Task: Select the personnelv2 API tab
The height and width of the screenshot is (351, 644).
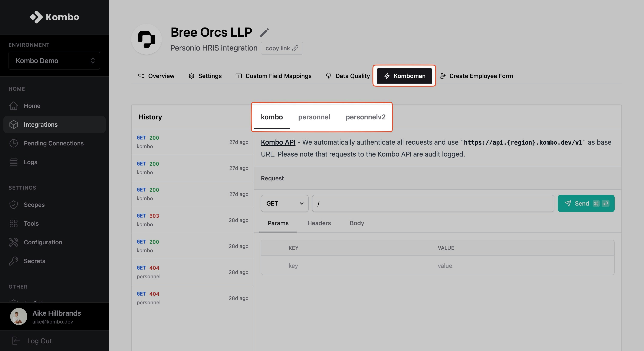Action: (x=365, y=117)
